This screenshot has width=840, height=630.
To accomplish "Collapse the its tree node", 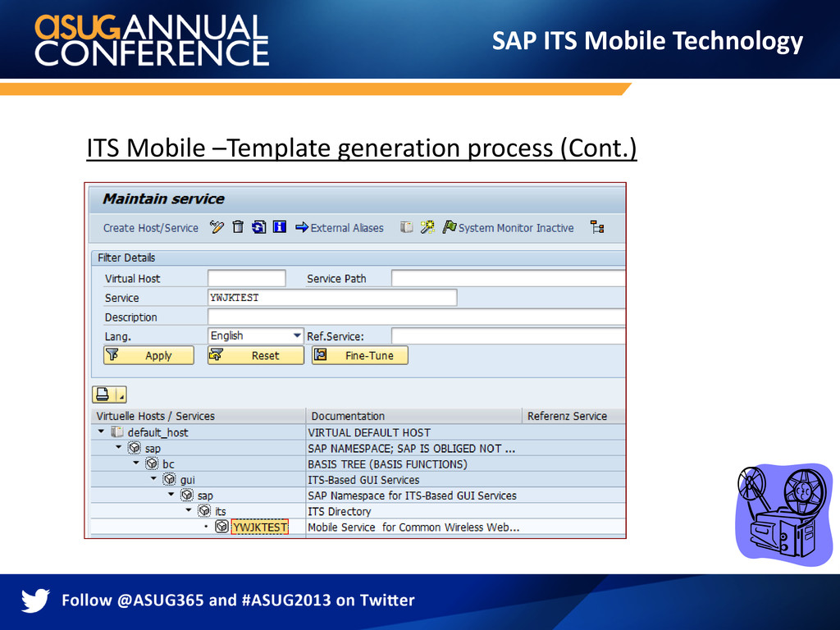I will click(x=188, y=510).
